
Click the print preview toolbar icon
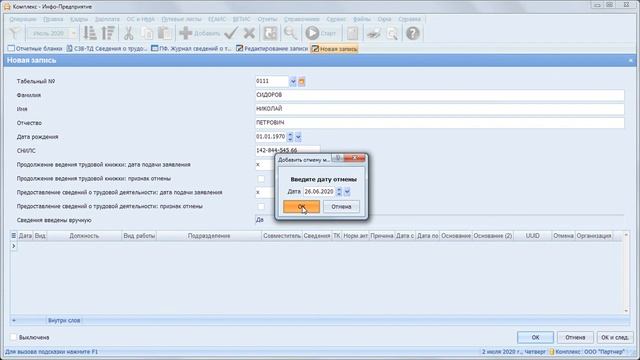point(393,33)
